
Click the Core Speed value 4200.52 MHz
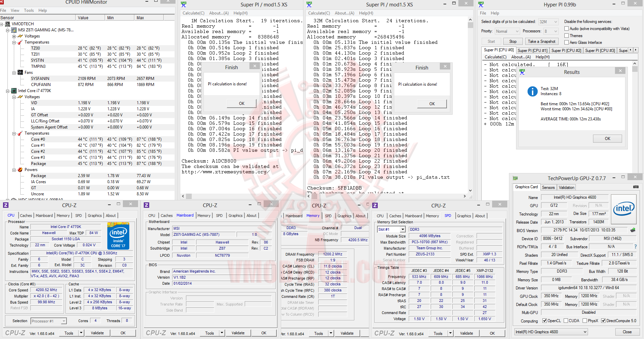pos(47,290)
